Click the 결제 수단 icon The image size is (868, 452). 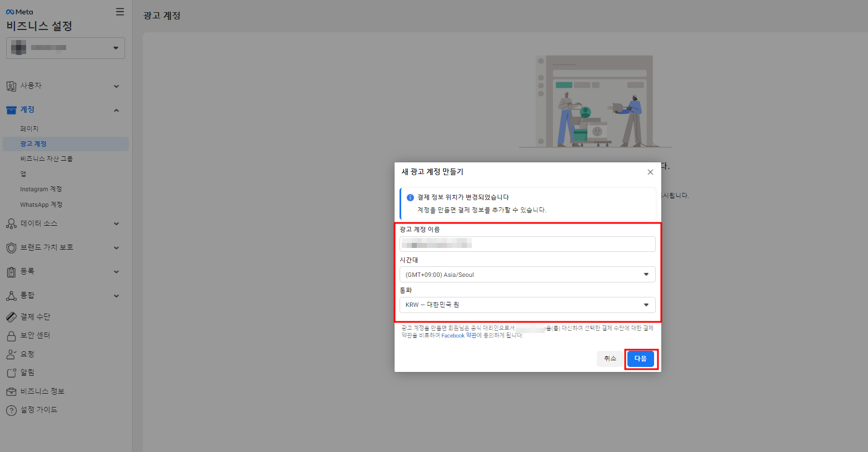[x=11, y=317]
